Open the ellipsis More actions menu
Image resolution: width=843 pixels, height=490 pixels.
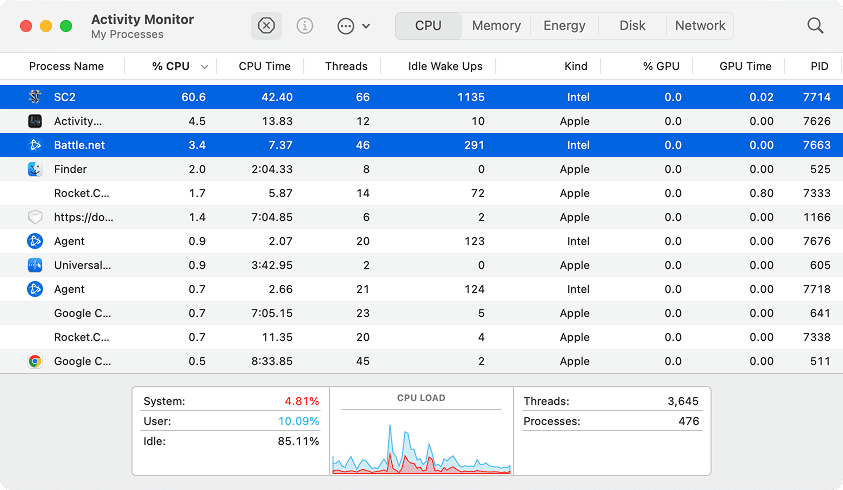(346, 26)
